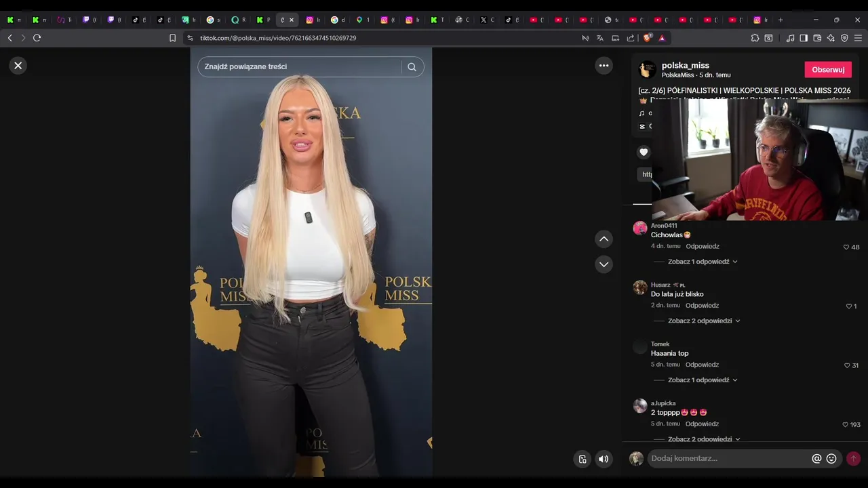Reply to a.lupicka via Odpowiedz
This screenshot has width=868, height=488.
[x=703, y=424]
